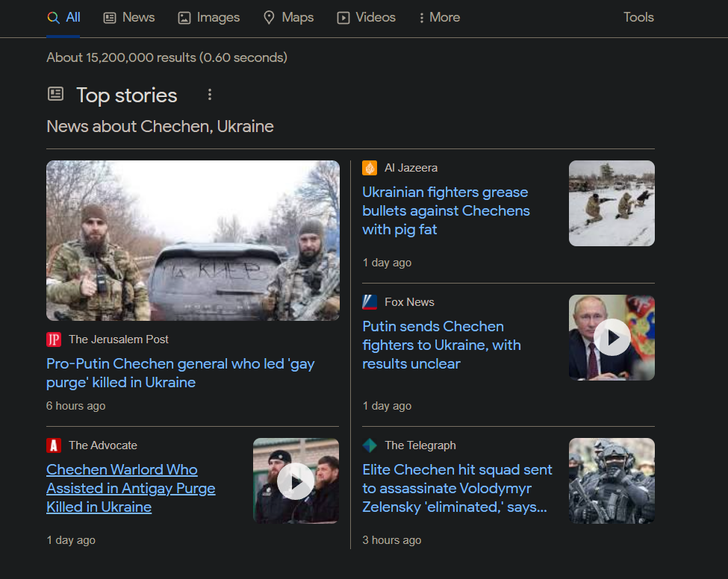
Task: Click the About 15,200,000 results text
Action: point(167,57)
